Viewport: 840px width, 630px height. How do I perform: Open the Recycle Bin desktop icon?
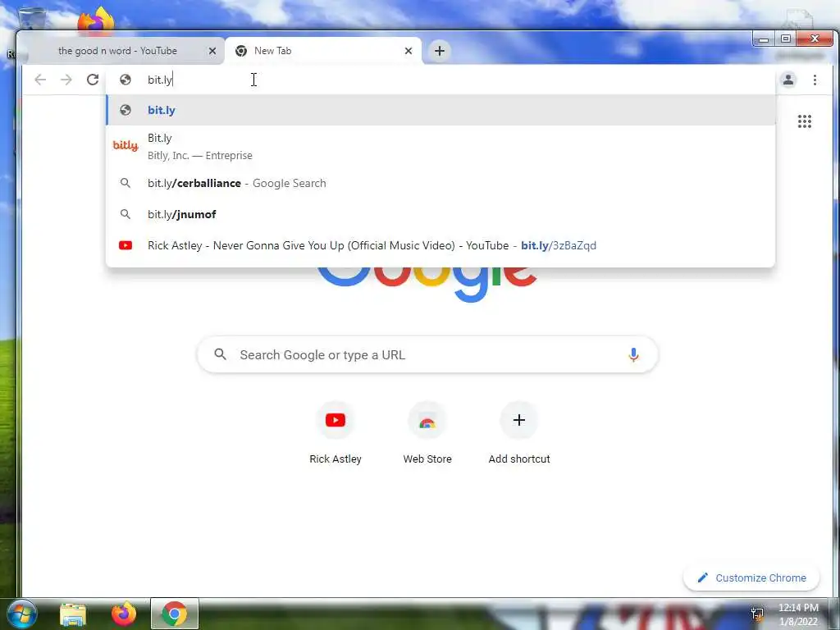click(31, 17)
